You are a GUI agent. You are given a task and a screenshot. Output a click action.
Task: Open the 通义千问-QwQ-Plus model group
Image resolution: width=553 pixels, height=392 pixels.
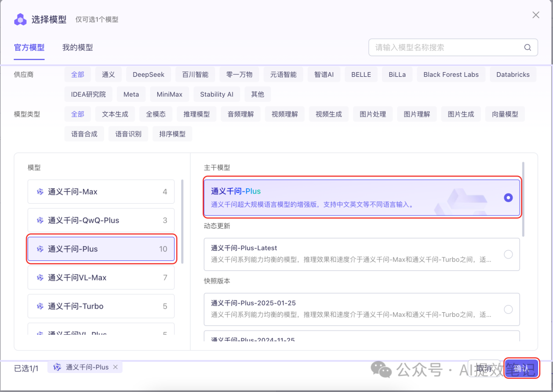pyautogui.click(x=101, y=221)
